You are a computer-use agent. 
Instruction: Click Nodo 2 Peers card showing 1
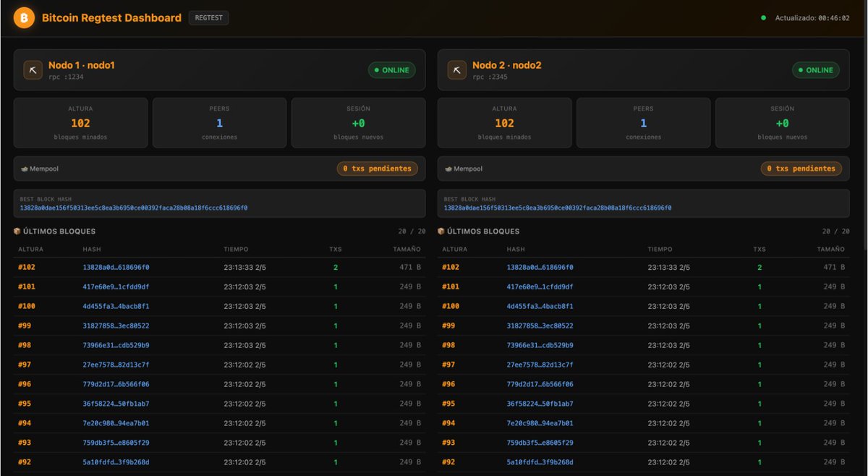pyautogui.click(x=643, y=123)
